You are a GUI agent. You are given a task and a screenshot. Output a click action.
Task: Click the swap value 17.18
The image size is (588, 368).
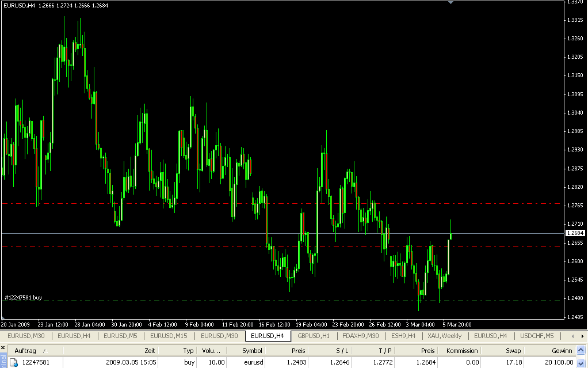(514, 362)
